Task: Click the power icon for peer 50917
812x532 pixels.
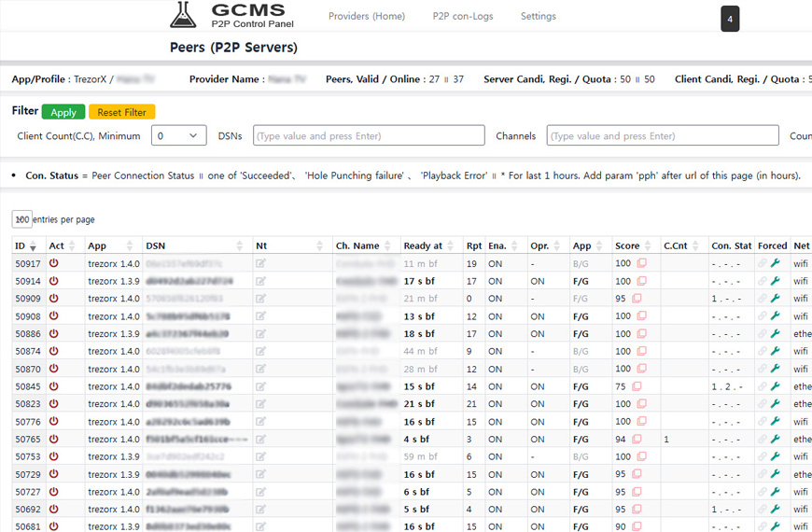Action: pos(54,263)
